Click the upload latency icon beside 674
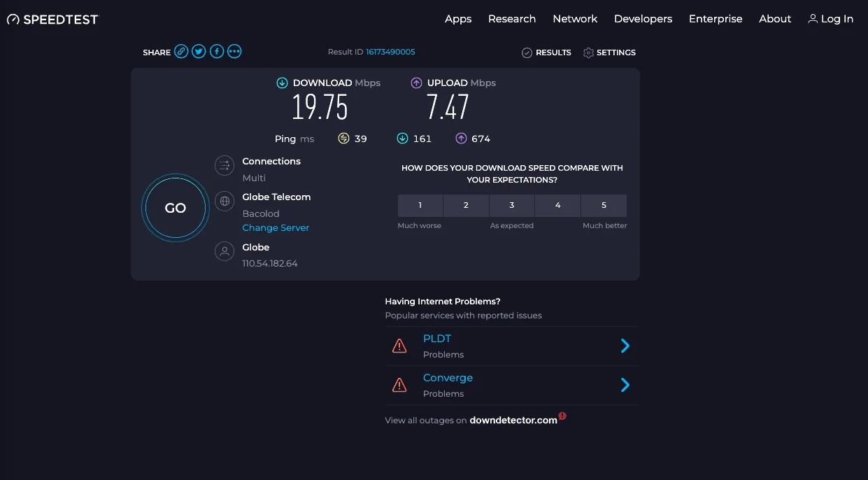The image size is (868, 480). tap(461, 139)
